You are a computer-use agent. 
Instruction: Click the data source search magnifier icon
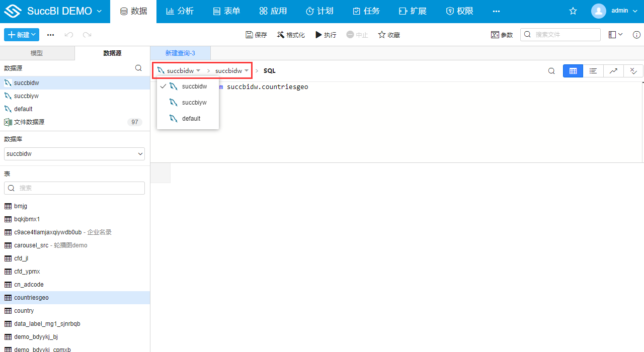138,68
